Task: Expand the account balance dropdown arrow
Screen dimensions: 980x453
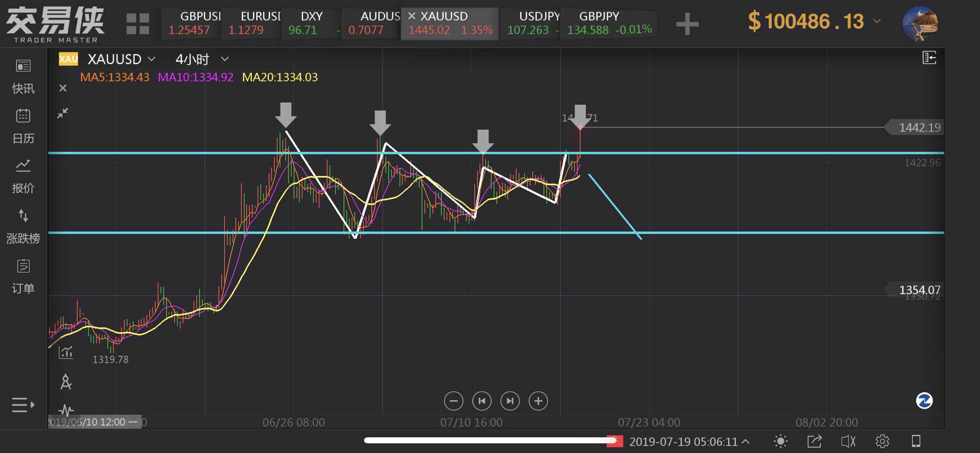Action: 877,21
